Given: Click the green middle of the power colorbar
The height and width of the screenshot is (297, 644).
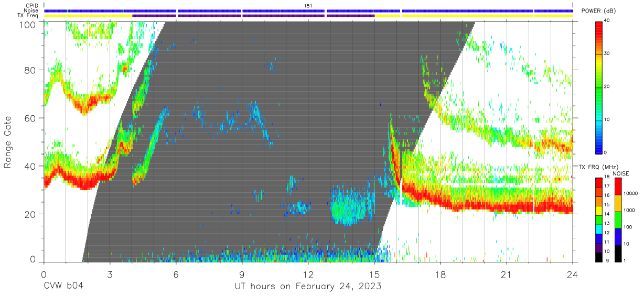Looking at the screenshot, I should pyautogui.click(x=599, y=87).
